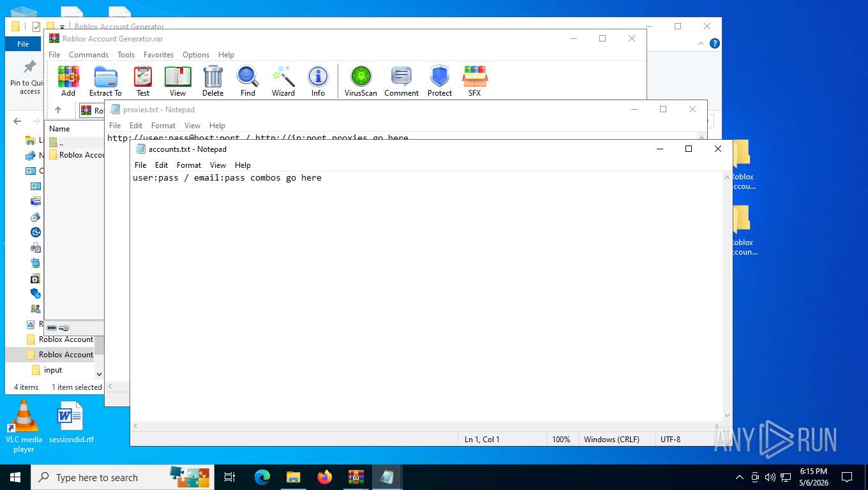
Task: Switch to Notepad taskbar button
Action: point(387,477)
